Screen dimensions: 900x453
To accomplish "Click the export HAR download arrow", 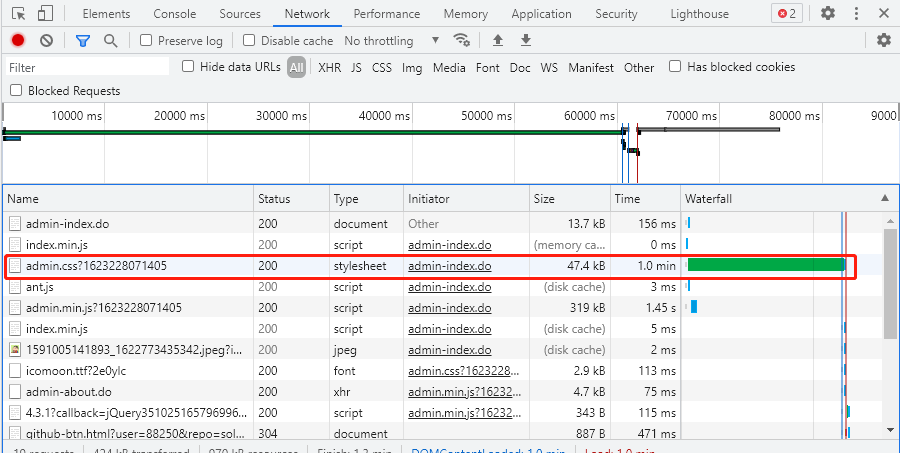I will 526,41.
